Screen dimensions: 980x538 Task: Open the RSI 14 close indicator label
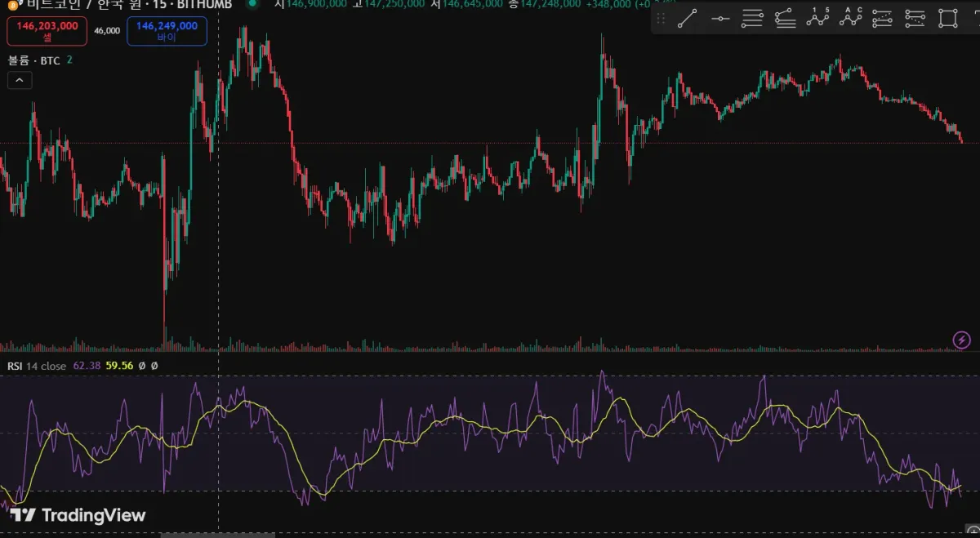[37, 366]
